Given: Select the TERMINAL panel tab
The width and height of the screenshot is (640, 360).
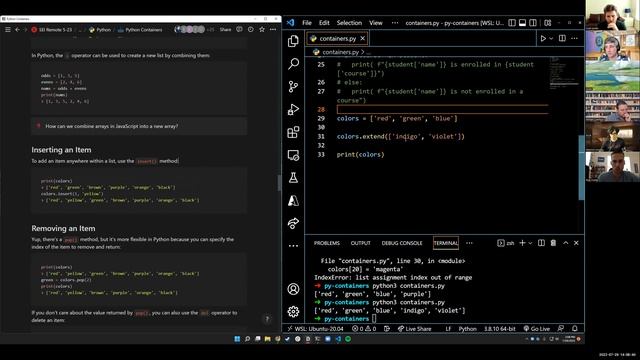Looking at the screenshot, I should coord(446,243).
